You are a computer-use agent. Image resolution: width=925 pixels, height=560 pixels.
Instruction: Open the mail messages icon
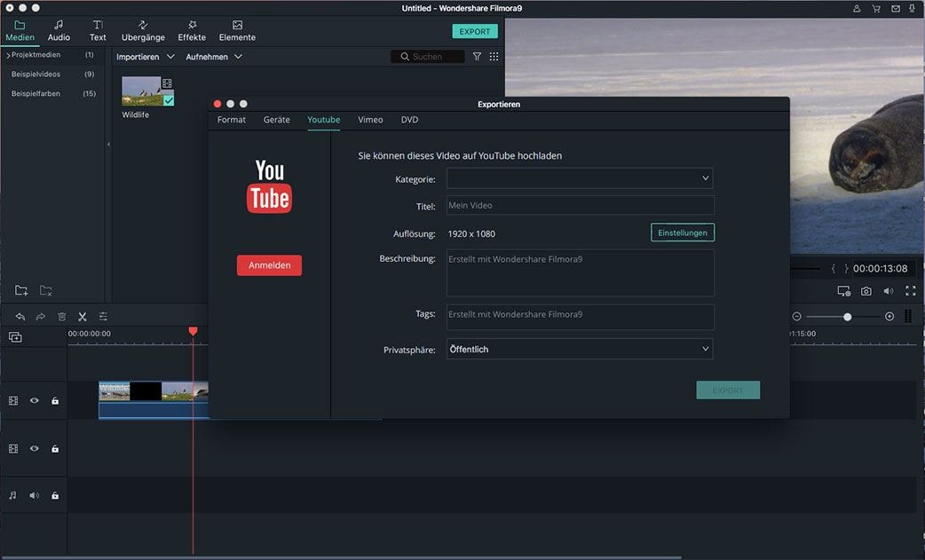(x=896, y=9)
